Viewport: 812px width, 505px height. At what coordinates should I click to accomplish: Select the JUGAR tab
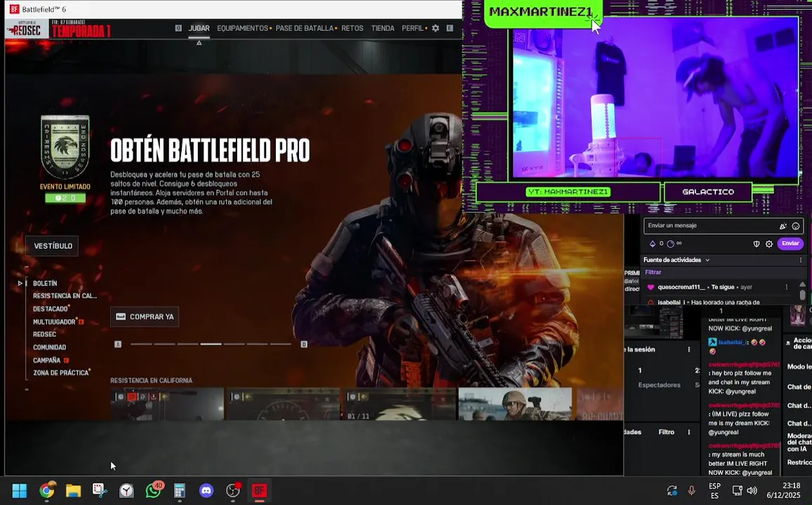point(199,29)
